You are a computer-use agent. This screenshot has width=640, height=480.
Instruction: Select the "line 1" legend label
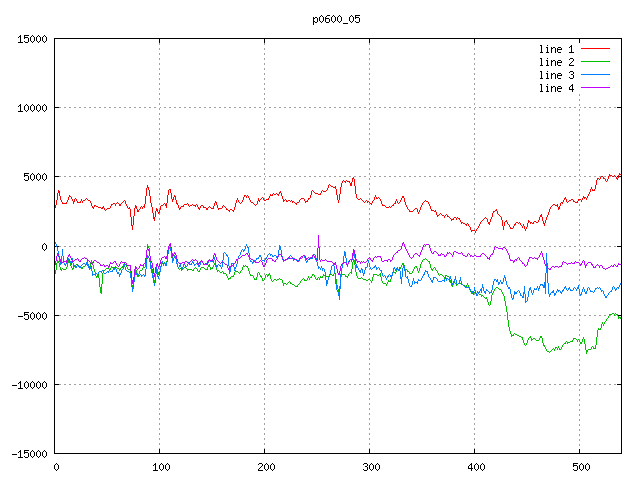556,49
